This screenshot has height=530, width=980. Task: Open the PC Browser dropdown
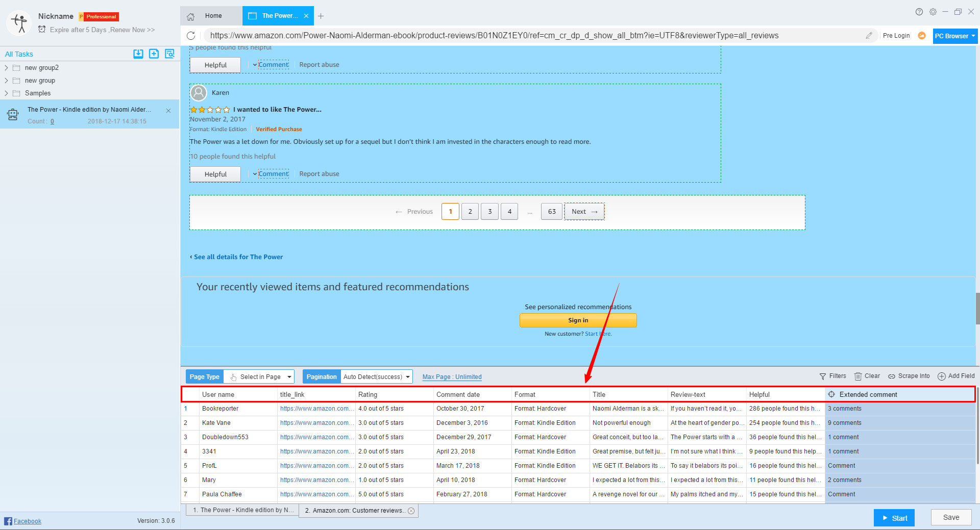tap(955, 36)
